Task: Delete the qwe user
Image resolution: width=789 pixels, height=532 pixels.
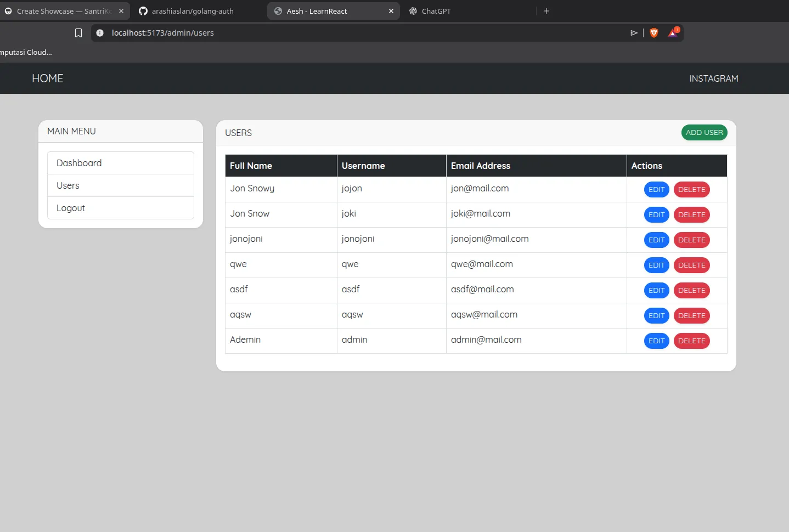Action: [691, 265]
